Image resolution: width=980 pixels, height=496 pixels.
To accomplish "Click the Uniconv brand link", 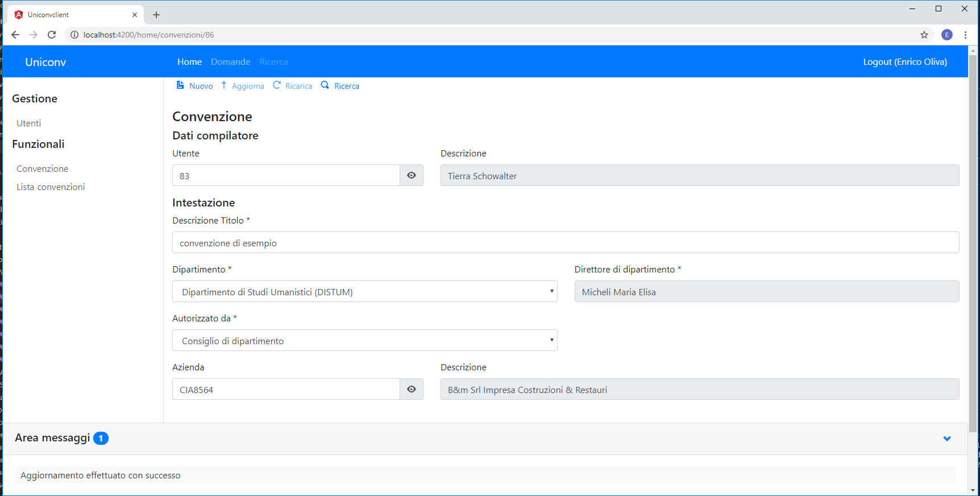I will pos(45,62).
